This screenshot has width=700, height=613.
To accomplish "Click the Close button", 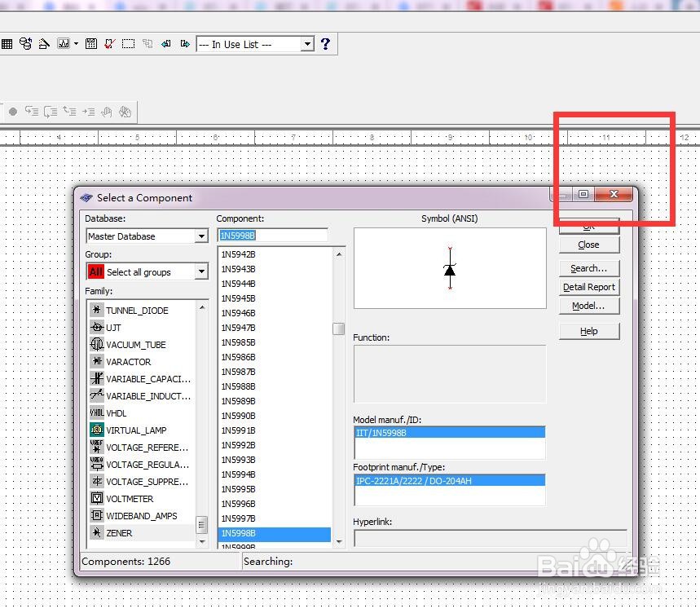I will tap(589, 245).
